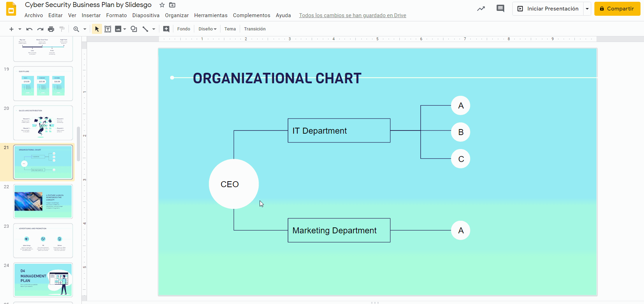The image size is (644, 304).
Task: Select circle A next to IT Department
Action: coord(461,105)
